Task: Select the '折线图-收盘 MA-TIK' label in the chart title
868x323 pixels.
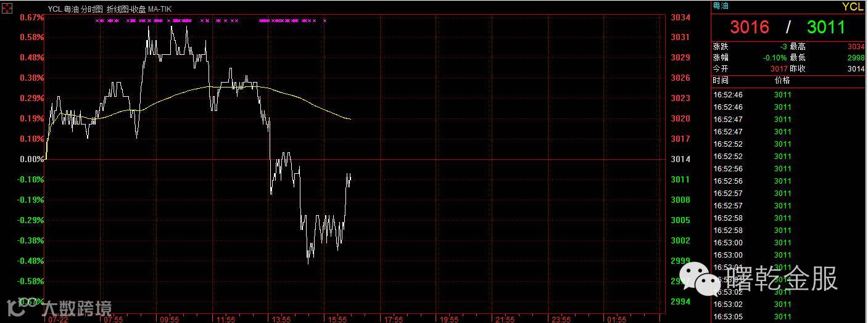Action: click(139, 9)
